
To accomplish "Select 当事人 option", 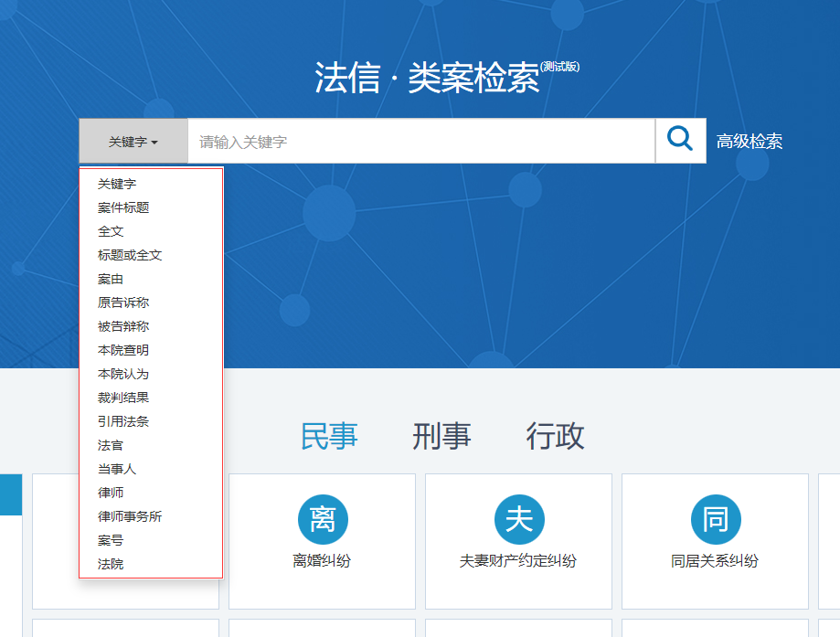I will [117, 469].
